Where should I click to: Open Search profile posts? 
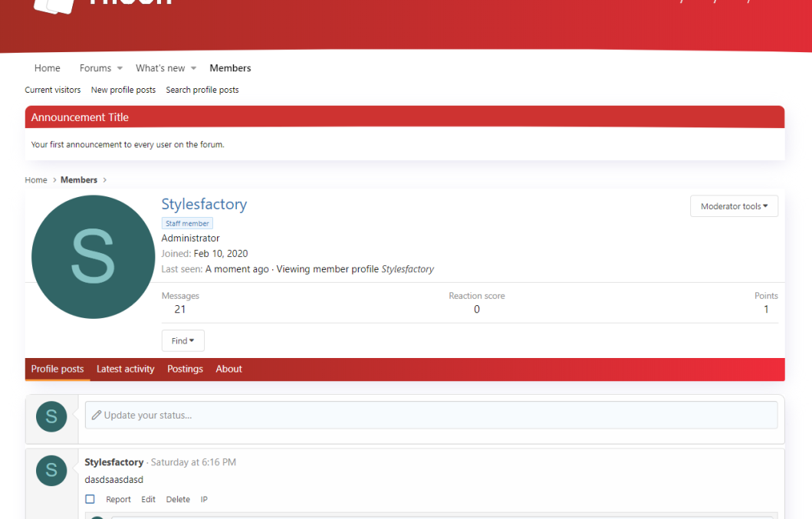202,90
